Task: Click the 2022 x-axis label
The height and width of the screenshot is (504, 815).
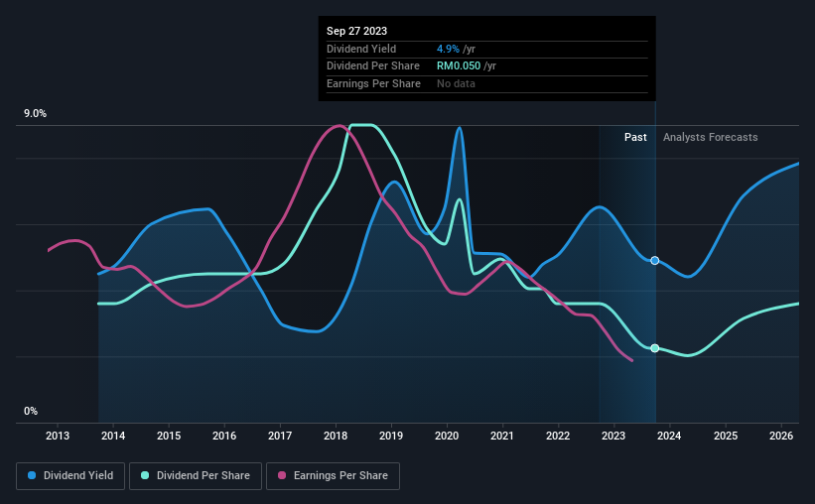Action: 558,436
